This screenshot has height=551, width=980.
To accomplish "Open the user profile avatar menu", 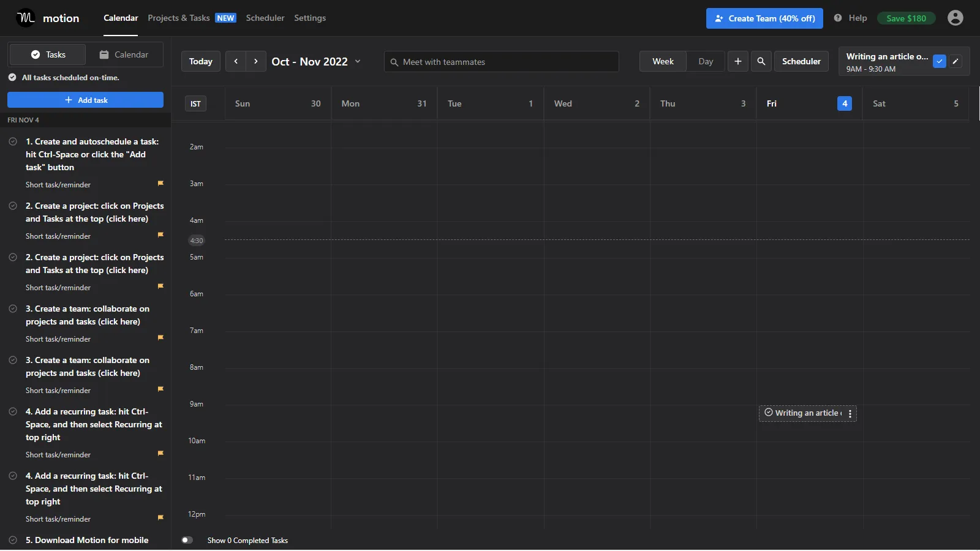I will [x=955, y=18].
